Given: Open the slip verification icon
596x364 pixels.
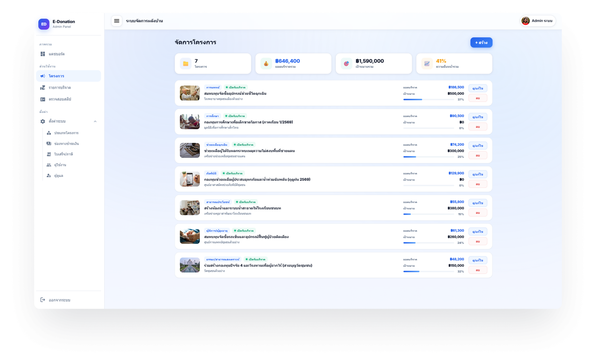Looking at the screenshot, I should click(43, 99).
